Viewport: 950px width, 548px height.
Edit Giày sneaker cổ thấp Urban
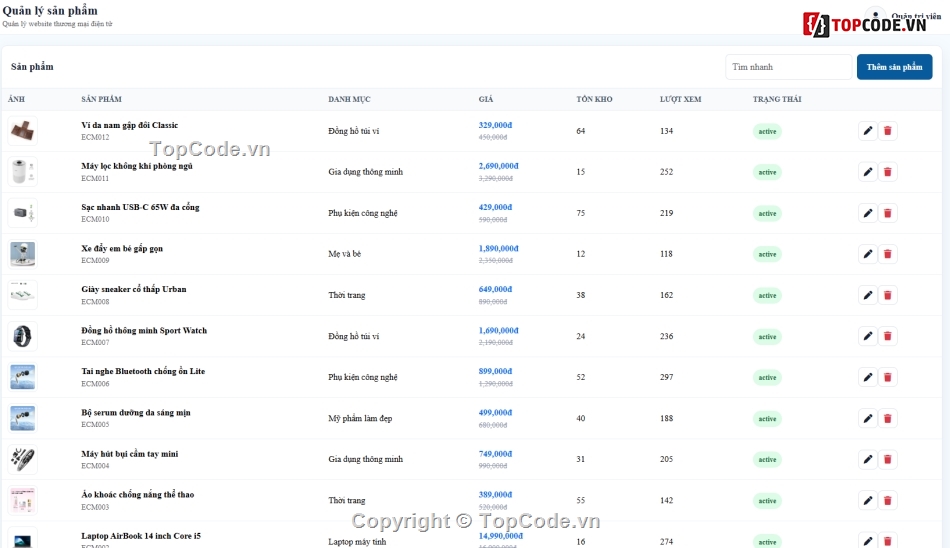coord(868,295)
